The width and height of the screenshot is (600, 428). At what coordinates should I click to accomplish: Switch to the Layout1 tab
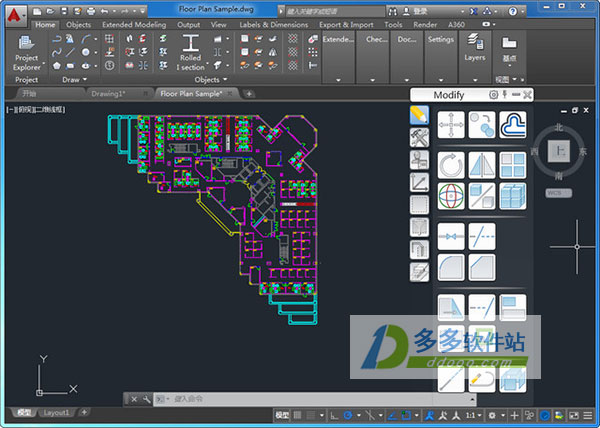click(x=56, y=412)
